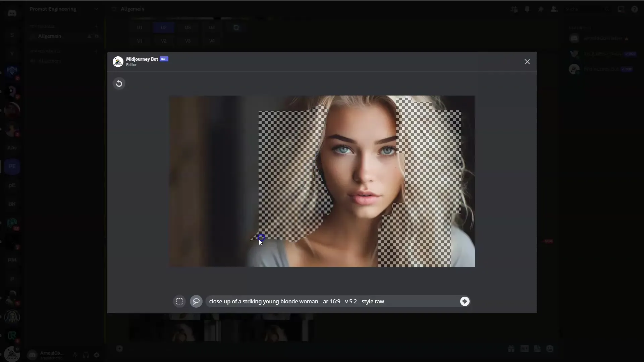This screenshot has height=362, width=644.
Task: Expand the Prompt Engineering server menu
Action: click(96, 9)
